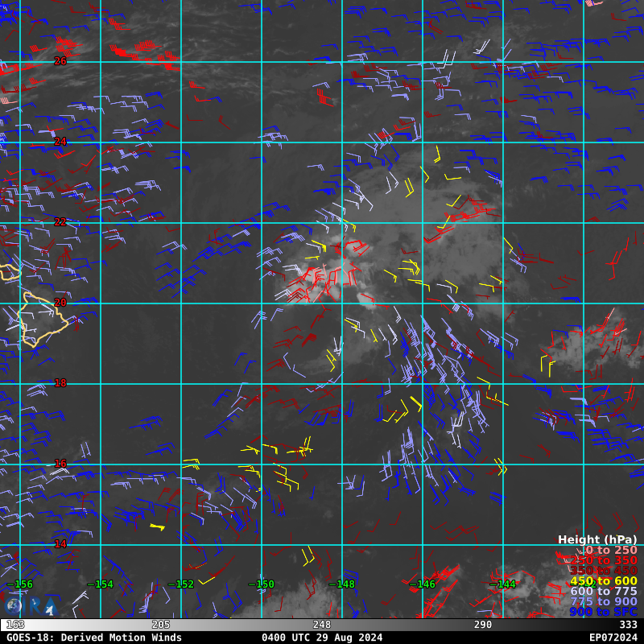Click latitude label 20 near Hawaii
This screenshot has height=644, width=644.
[60, 303]
